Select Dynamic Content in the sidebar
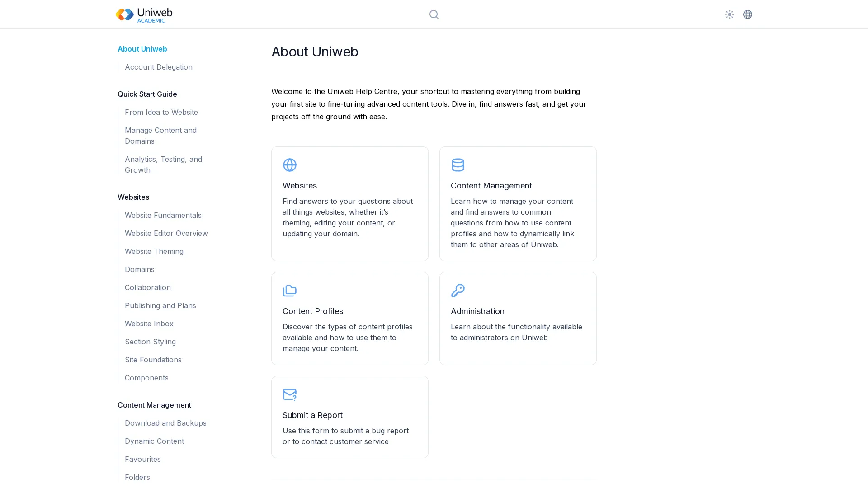Viewport: 868px width, 488px height. (x=154, y=441)
